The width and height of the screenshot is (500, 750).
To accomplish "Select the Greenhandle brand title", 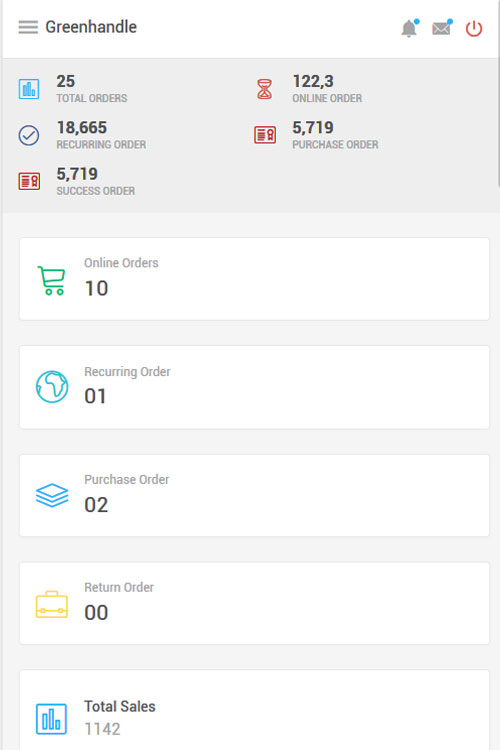I will (x=91, y=27).
